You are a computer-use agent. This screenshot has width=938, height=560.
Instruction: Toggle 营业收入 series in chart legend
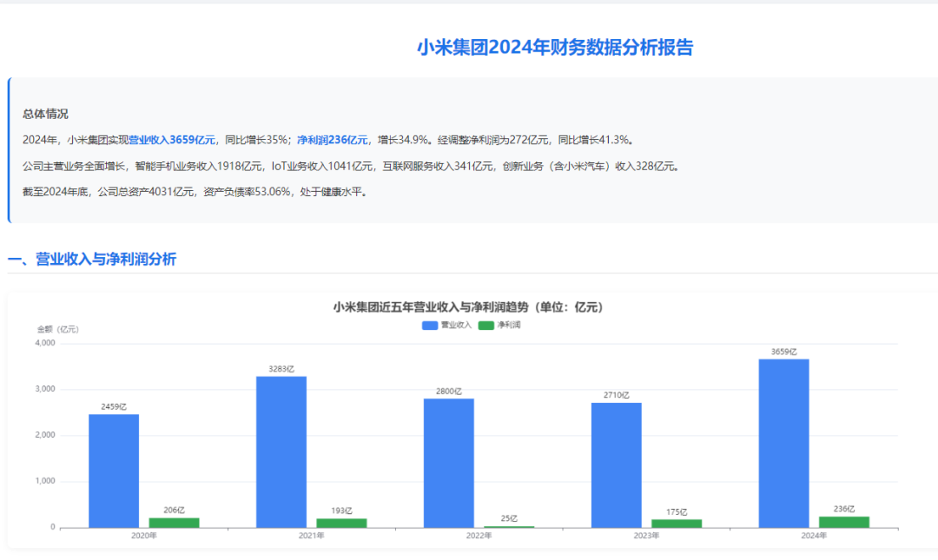pos(446,326)
